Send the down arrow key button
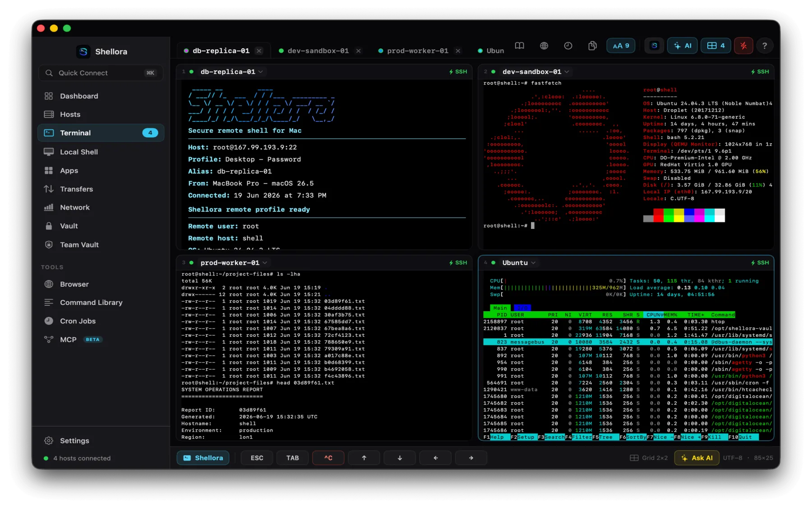 coord(400,458)
